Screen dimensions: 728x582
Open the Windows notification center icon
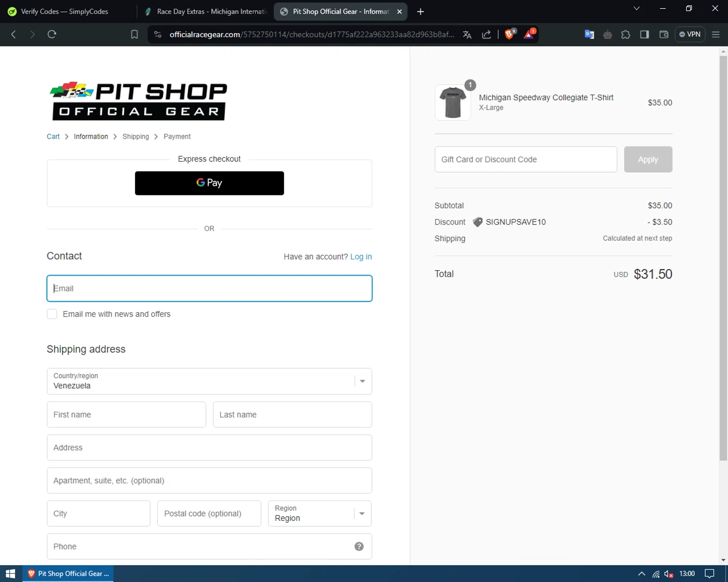click(x=710, y=574)
